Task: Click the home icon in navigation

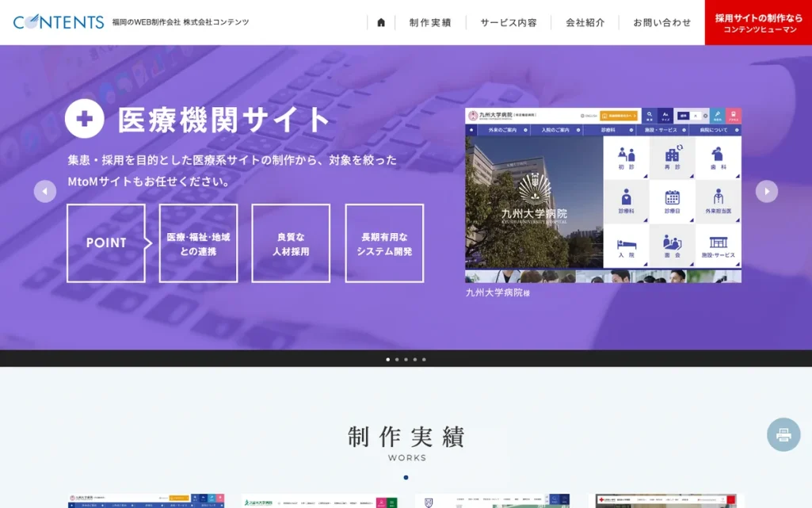Action: click(381, 22)
